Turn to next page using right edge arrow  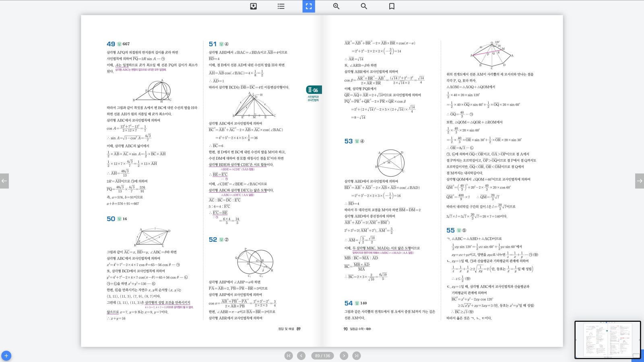tap(639, 181)
